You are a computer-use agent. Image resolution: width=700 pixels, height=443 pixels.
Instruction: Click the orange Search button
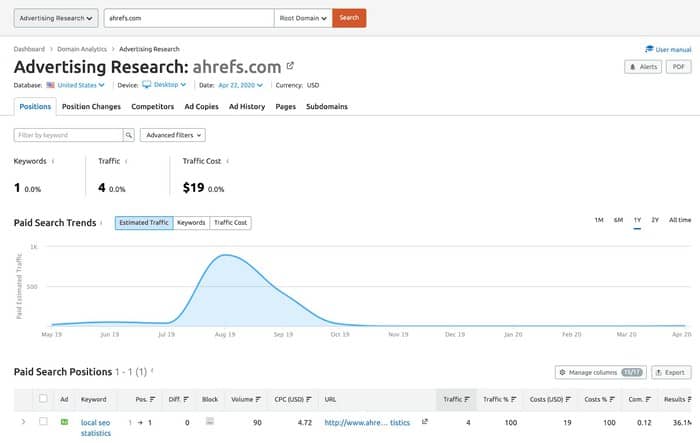[349, 18]
